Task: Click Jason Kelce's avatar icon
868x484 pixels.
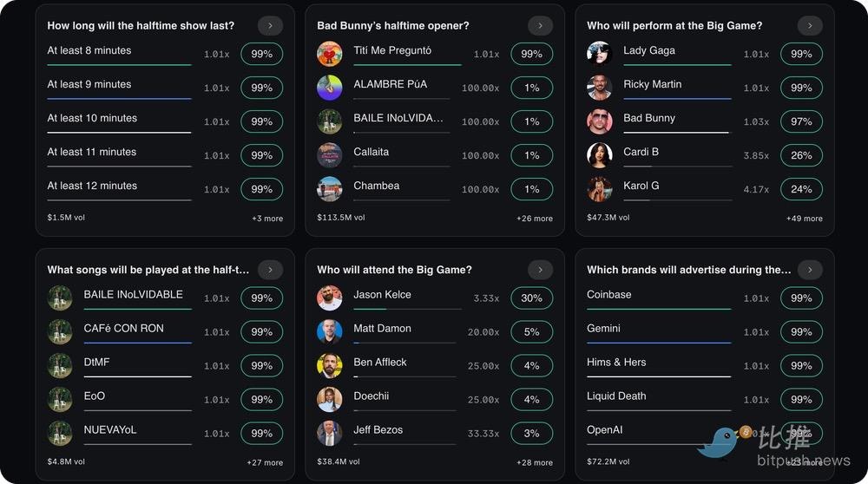Action: (329, 298)
